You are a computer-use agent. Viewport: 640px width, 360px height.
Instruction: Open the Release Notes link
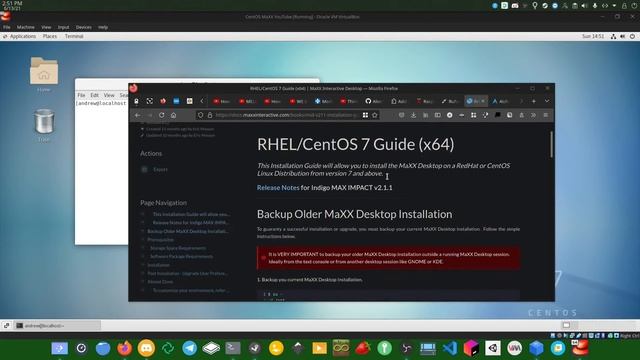tap(278, 187)
